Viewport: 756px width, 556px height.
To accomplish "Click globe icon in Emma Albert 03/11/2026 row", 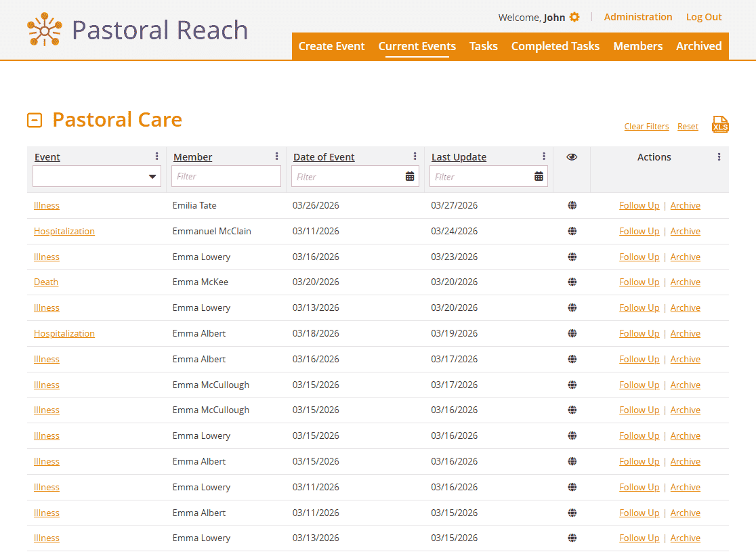I will [x=572, y=513].
